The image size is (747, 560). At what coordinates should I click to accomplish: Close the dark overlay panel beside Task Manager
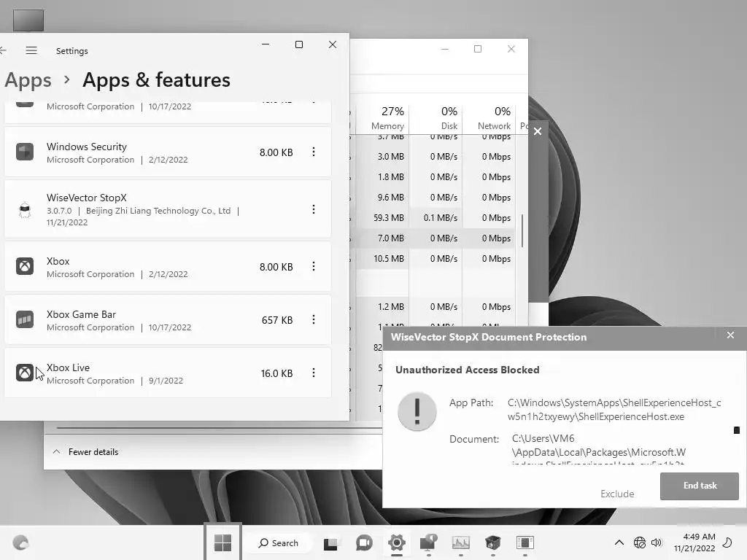[x=538, y=131]
